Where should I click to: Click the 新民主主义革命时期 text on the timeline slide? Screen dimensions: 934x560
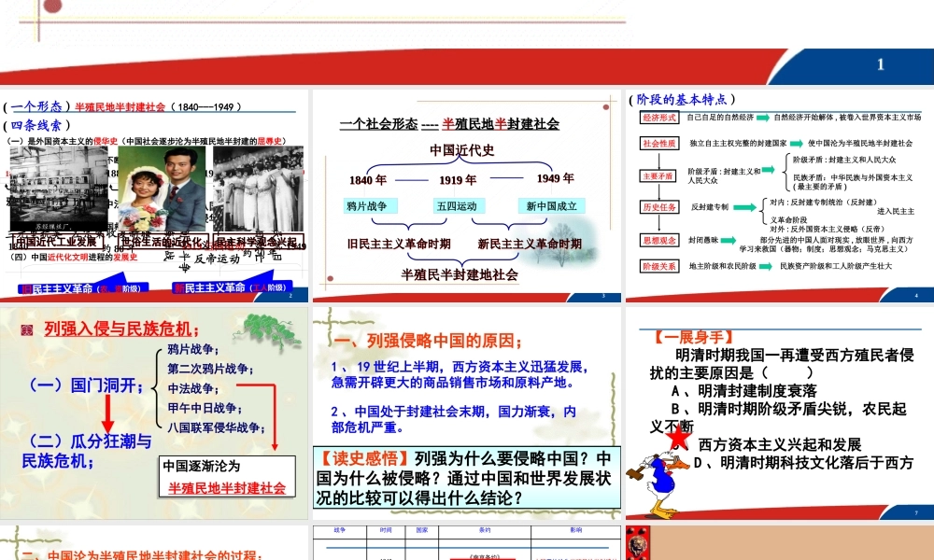click(x=530, y=244)
